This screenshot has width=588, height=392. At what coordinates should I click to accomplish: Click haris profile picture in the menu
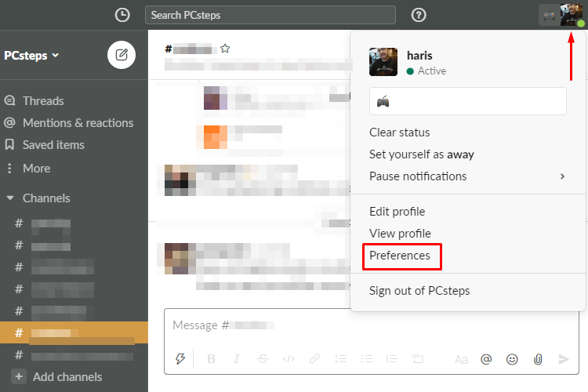(383, 62)
